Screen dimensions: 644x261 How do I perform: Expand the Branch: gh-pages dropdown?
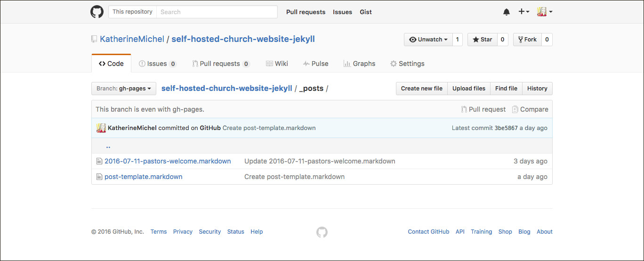pos(124,89)
